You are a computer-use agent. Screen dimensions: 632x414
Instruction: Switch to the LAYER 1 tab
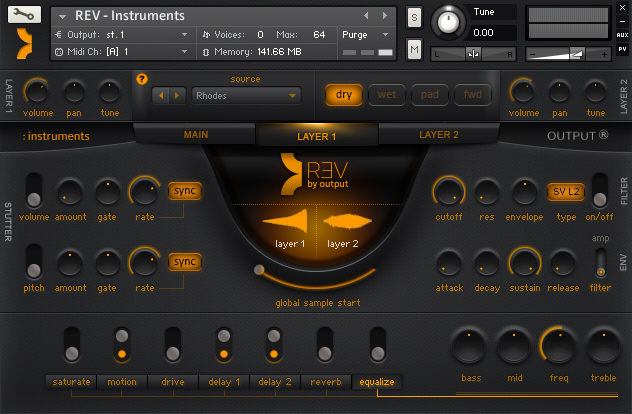tap(317, 136)
